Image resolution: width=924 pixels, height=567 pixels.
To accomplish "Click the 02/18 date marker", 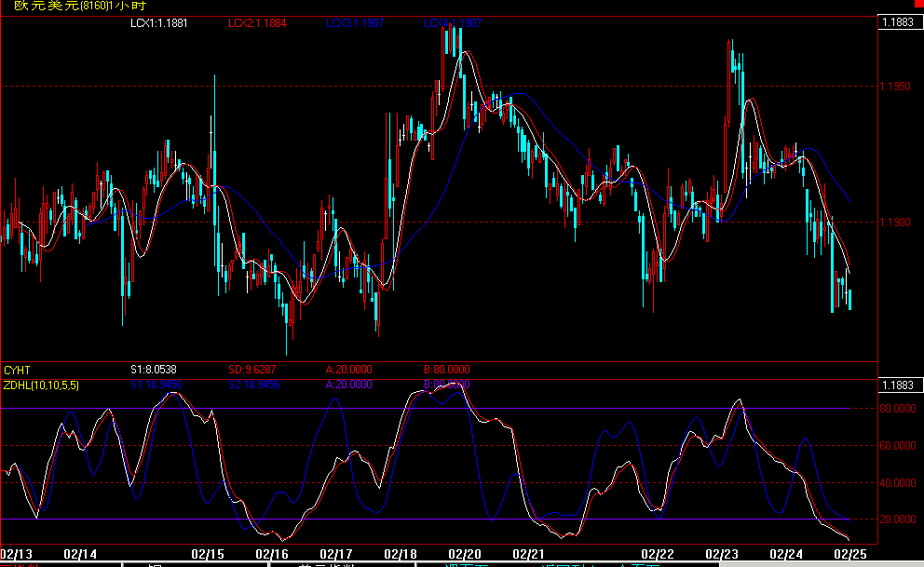I will coord(401,554).
